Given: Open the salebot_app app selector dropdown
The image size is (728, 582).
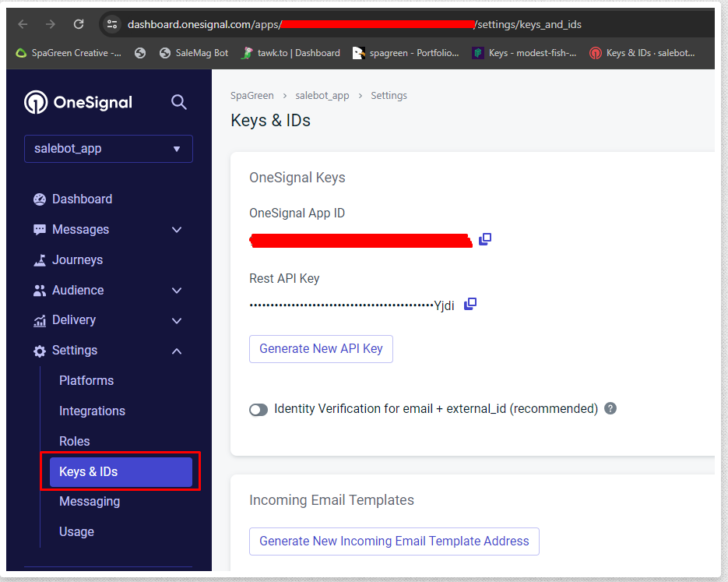Looking at the screenshot, I should pyautogui.click(x=108, y=149).
